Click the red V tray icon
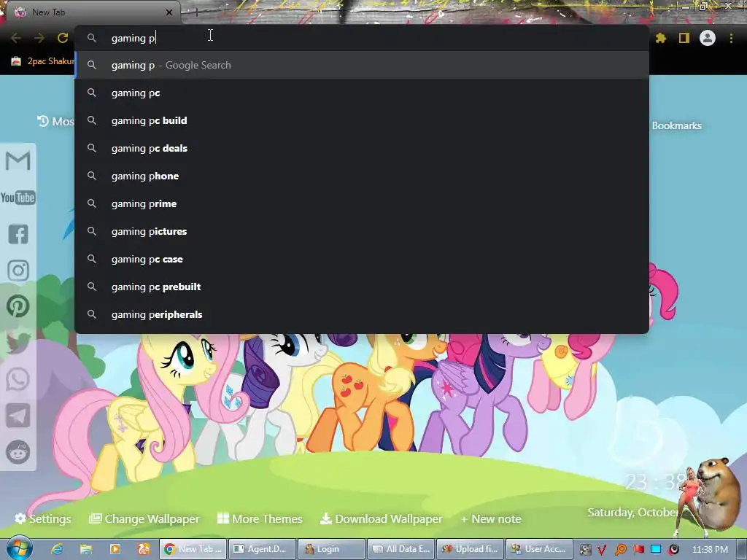The height and width of the screenshot is (560, 747). point(602,550)
